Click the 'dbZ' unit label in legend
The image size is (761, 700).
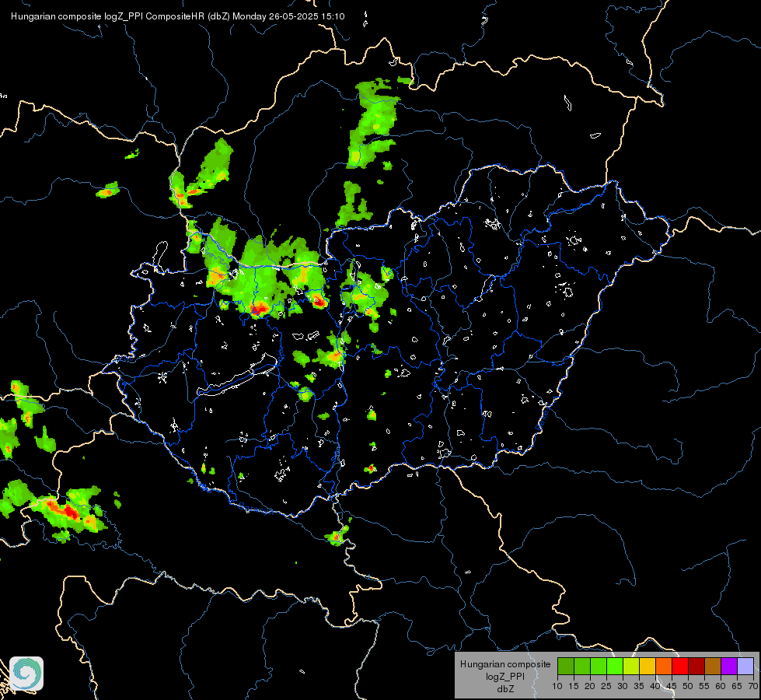pyautogui.click(x=505, y=689)
